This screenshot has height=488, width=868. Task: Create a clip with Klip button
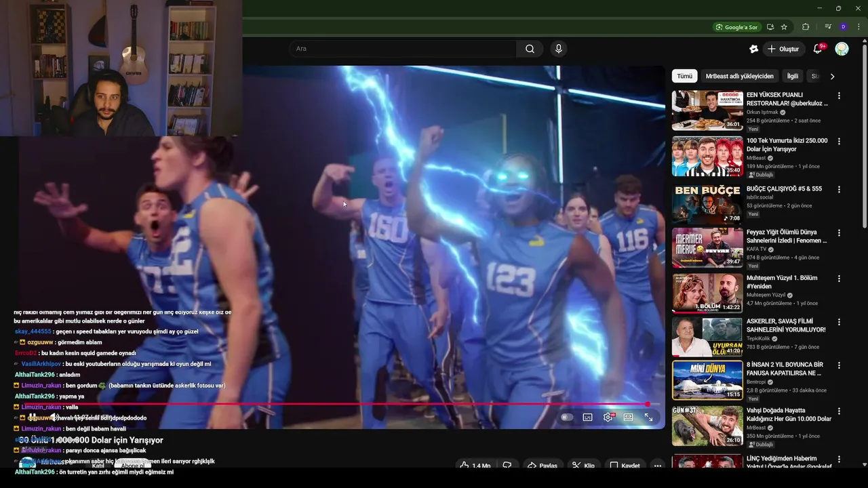point(583,466)
